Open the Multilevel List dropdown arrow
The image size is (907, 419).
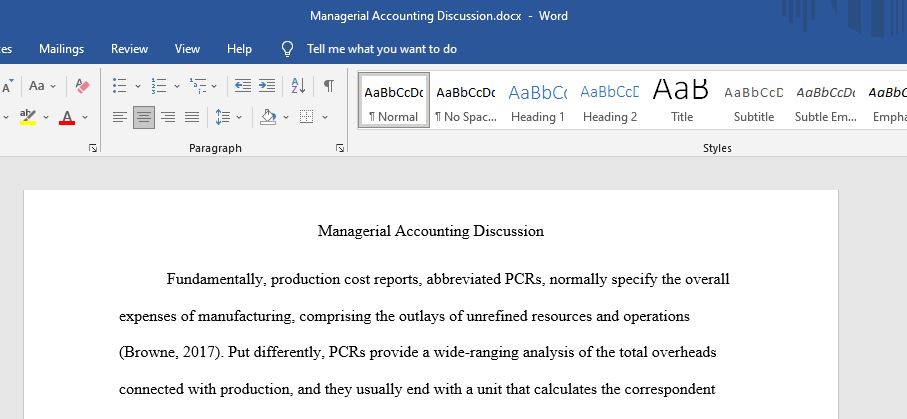214,86
